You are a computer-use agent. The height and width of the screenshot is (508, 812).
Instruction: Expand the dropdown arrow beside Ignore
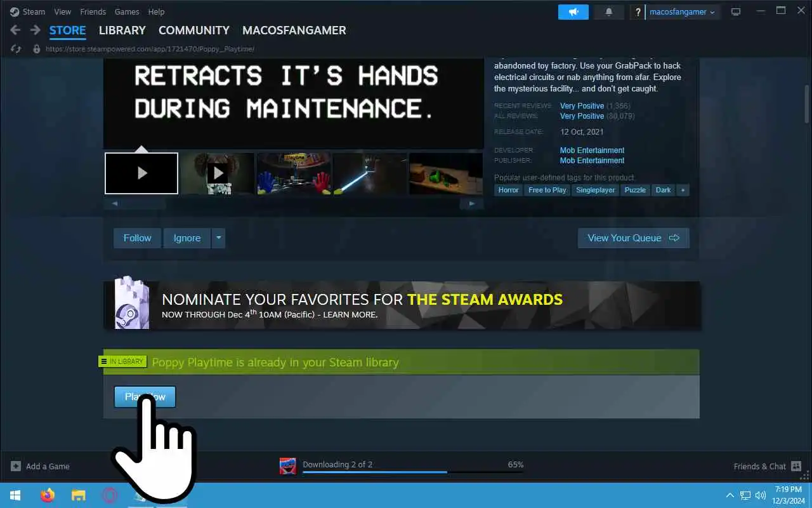point(218,238)
